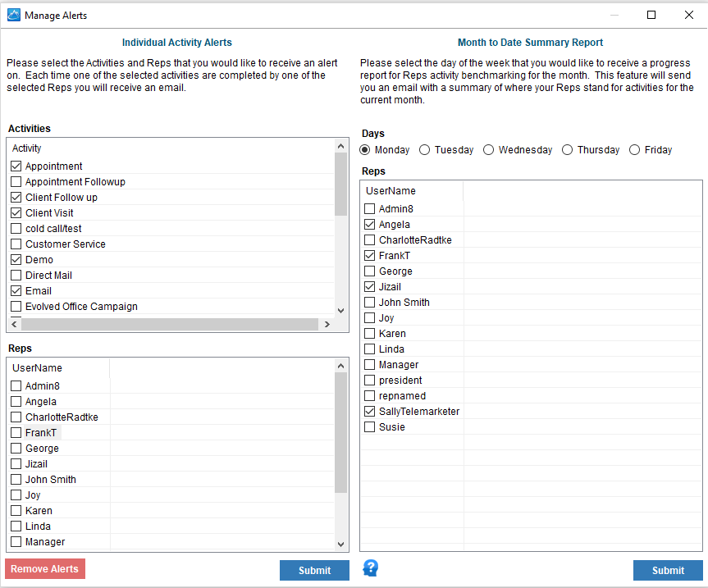Select the Monday radio button

pyautogui.click(x=365, y=150)
